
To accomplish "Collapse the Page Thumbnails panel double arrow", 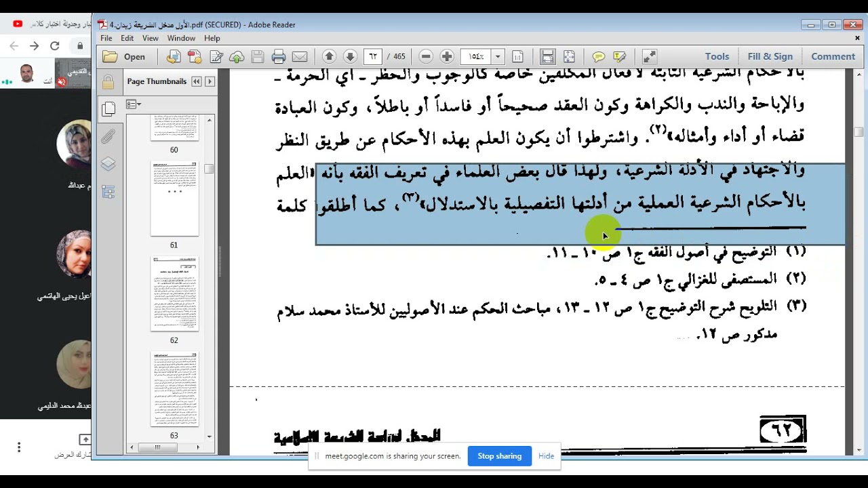I will point(197,81).
